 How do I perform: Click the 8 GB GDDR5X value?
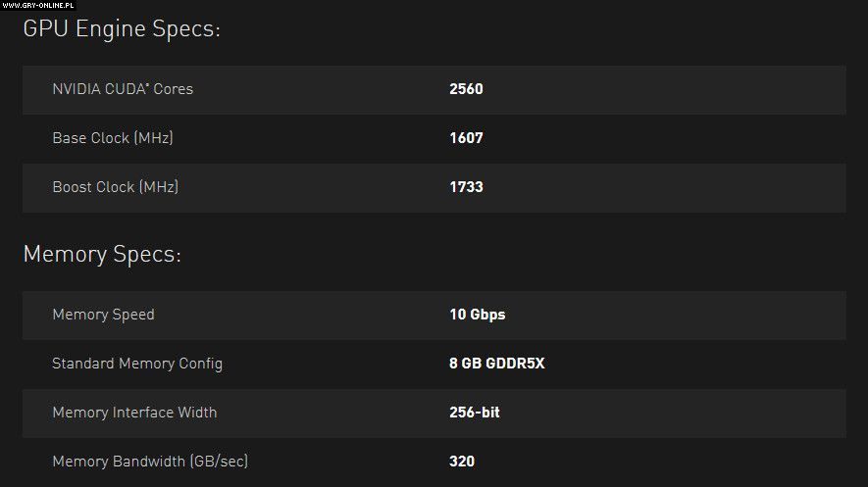tap(496, 364)
